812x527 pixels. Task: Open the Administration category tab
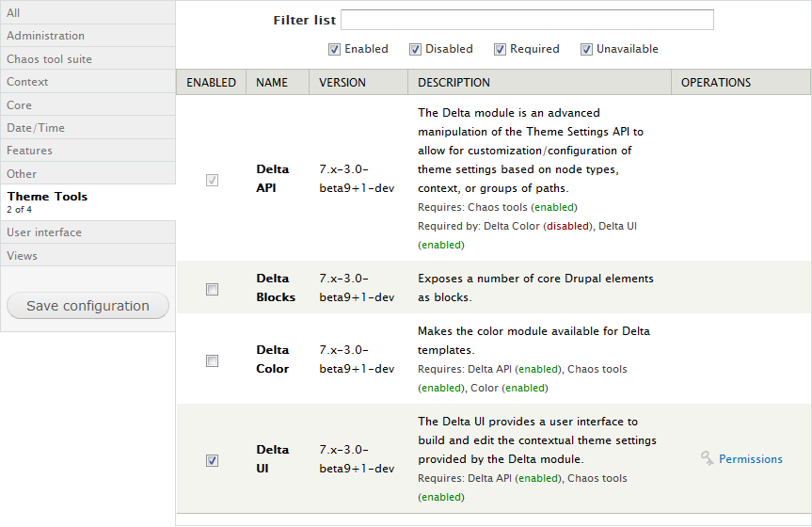tap(88, 36)
